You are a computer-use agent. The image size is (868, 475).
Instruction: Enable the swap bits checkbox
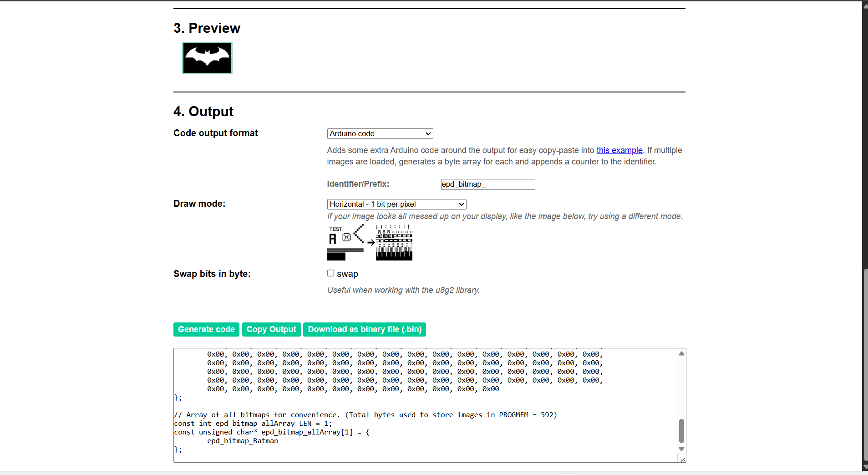[331, 273]
